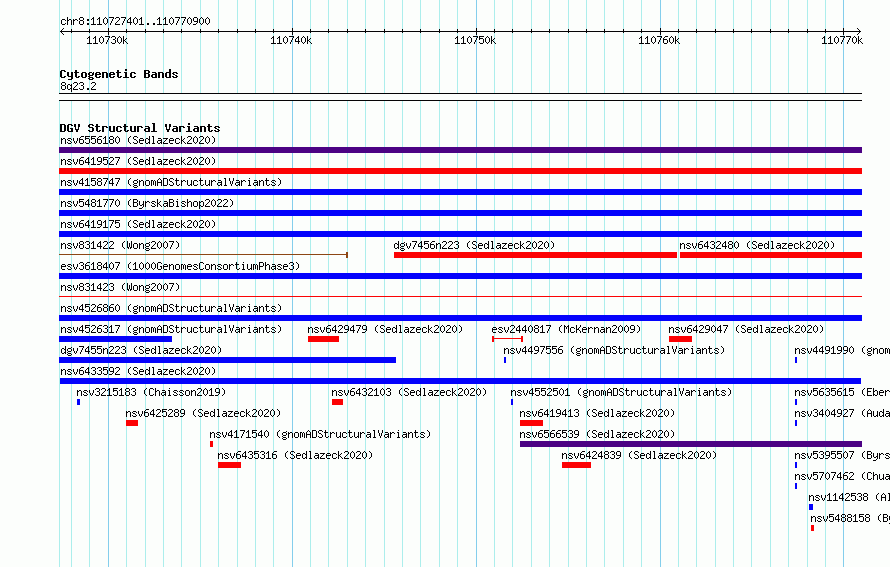890x567 pixels.
Task: Click the chr8:110727401..110770900 region text
Action: [135, 21]
